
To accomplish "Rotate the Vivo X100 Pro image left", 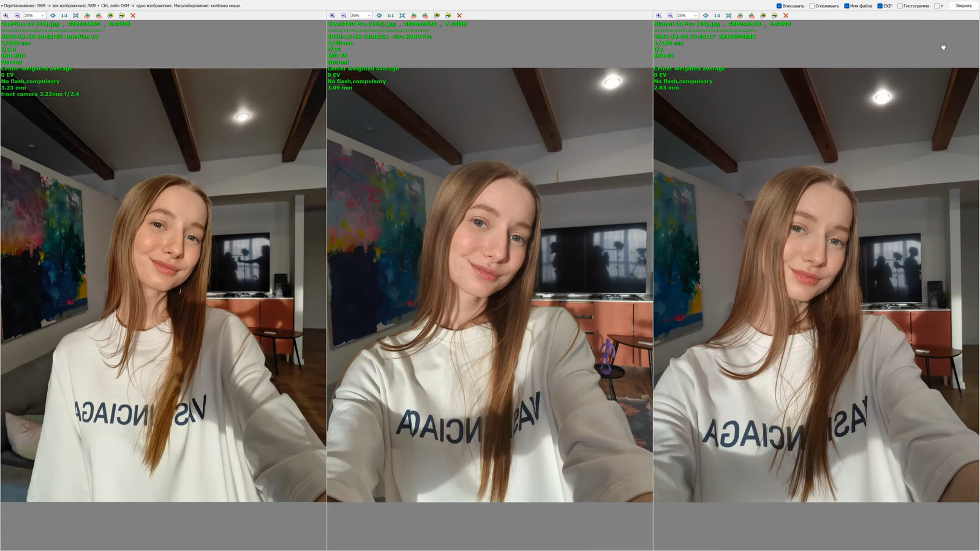I will tap(413, 15).
